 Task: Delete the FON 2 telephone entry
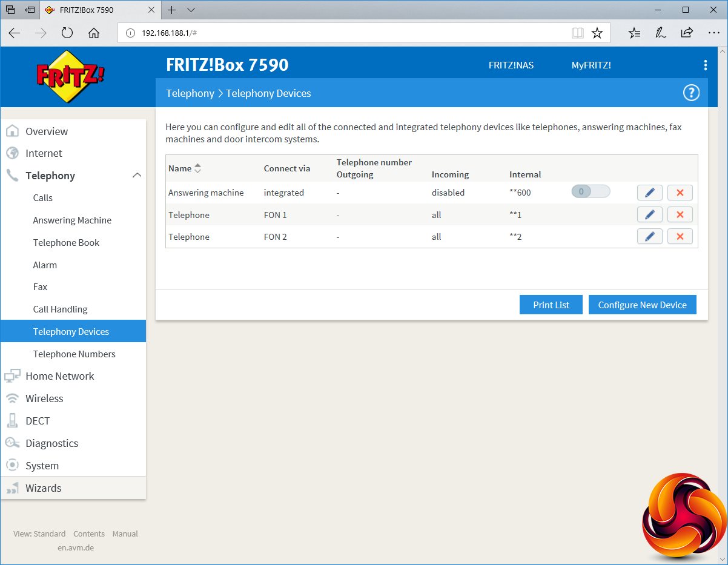[680, 237]
